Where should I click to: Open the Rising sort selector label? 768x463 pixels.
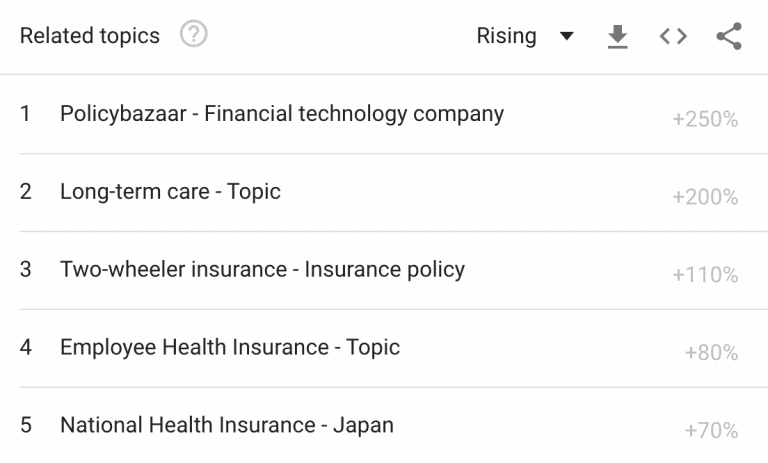click(506, 36)
